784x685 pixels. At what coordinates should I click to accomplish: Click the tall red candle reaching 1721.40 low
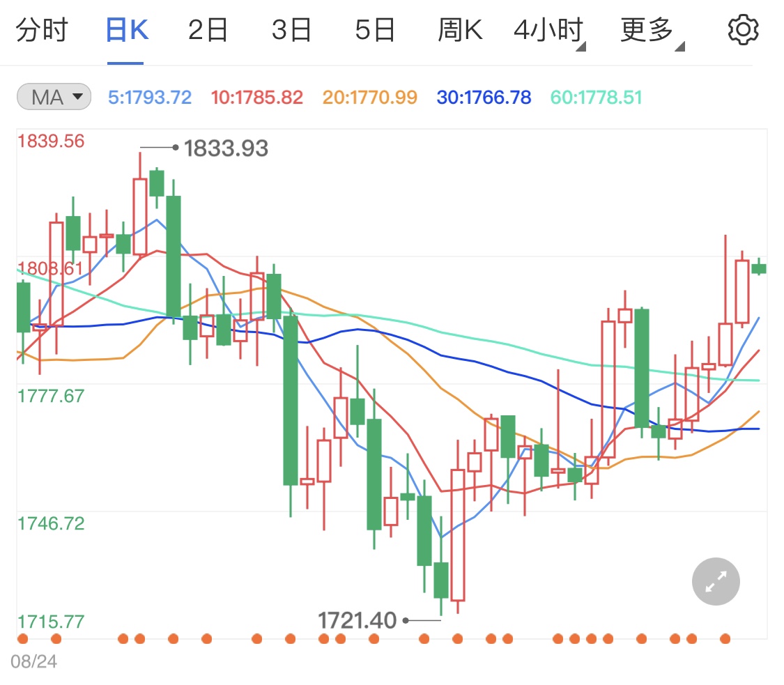457,534
